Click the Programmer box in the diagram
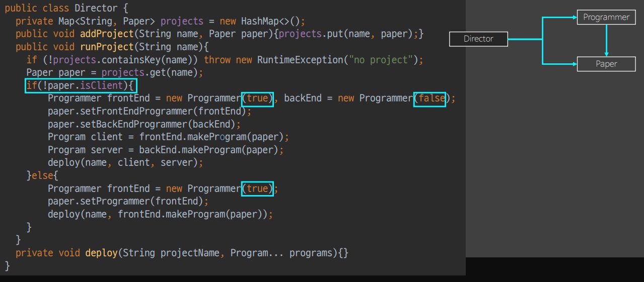This screenshot has width=644, height=282. pos(606,18)
